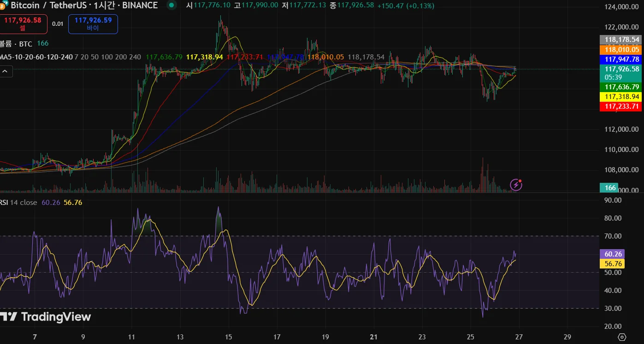644x344 pixels.
Task: Select the MA5-10-20-60-120-240 indicator label
Action: [x=36, y=57]
